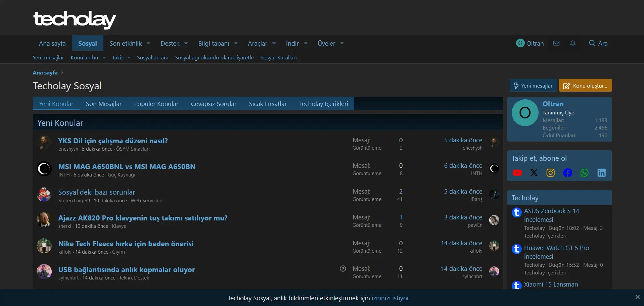Click cylncnbrt's avatar beside USB thread

point(44,272)
